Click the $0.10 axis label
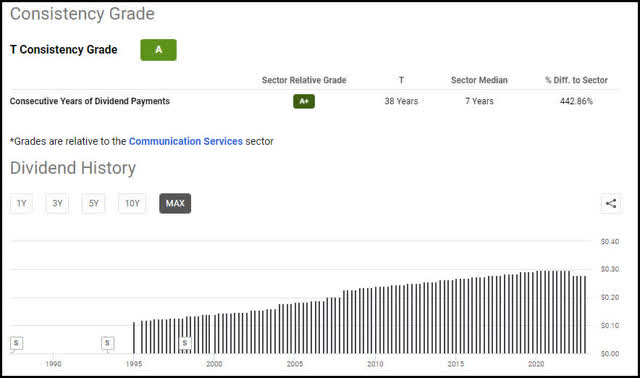This screenshot has width=640, height=378. point(610,326)
